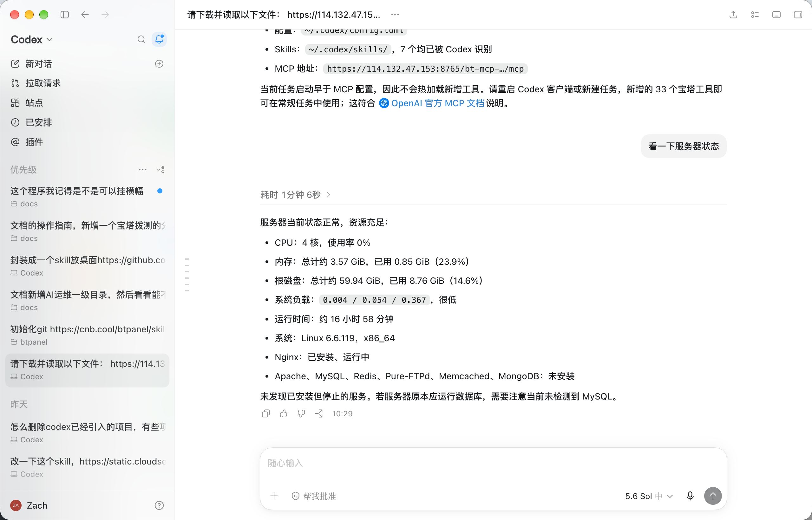This screenshot has height=520, width=812.
Task: Open conversation 初始化git https://cnb.cool
Action: tap(87, 335)
